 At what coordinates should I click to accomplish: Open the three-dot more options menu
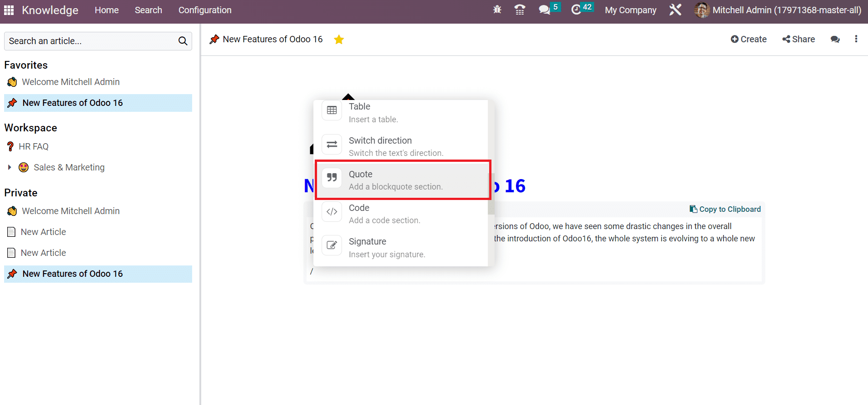point(856,39)
